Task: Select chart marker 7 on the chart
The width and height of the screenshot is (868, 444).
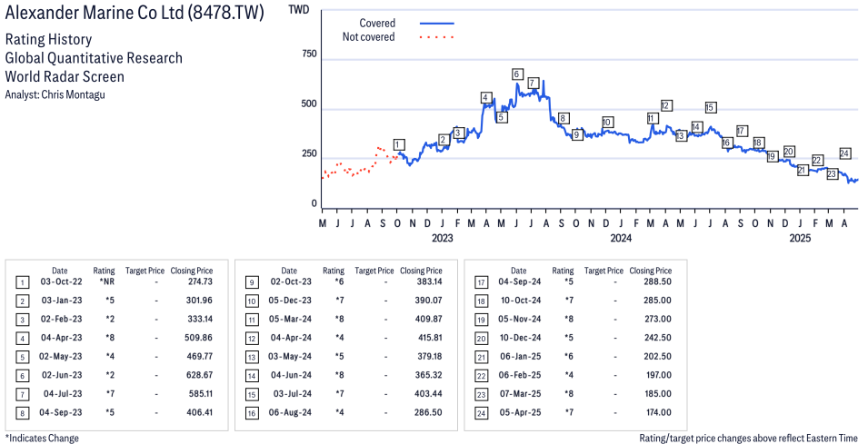Action: (533, 84)
